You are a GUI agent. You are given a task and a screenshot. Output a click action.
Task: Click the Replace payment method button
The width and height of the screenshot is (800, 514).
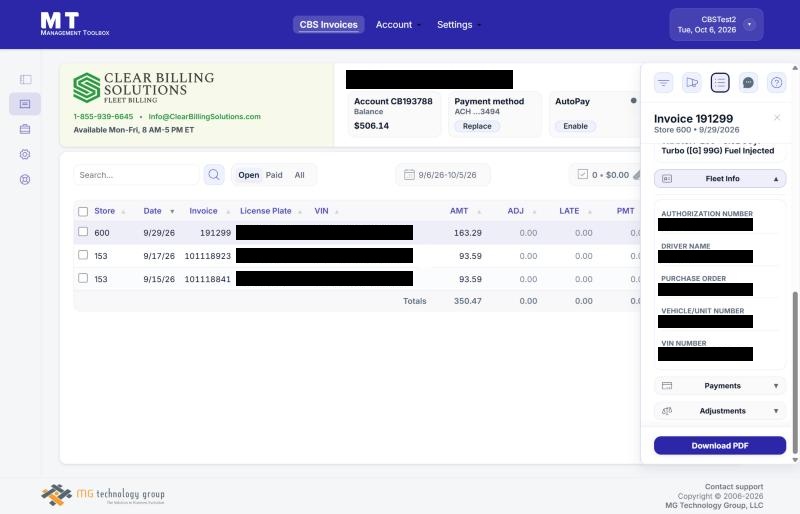tap(477, 126)
